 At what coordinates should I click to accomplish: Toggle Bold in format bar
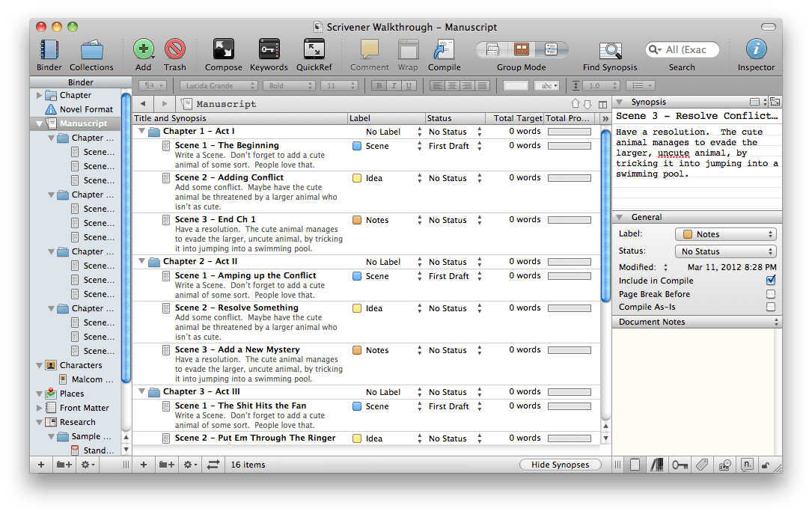379,86
